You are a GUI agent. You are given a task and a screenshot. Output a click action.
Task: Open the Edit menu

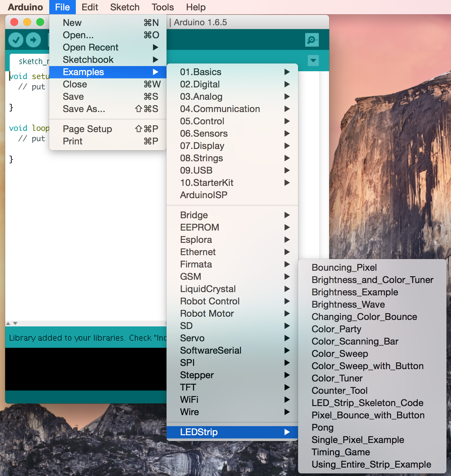pos(90,7)
